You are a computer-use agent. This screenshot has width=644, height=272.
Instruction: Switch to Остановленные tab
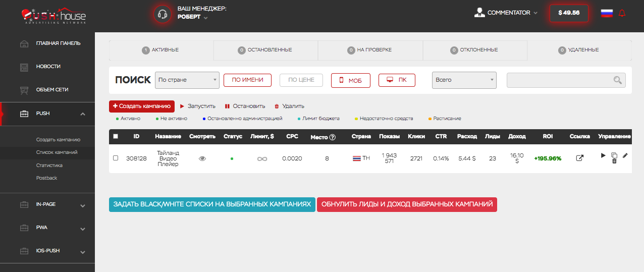click(265, 50)
